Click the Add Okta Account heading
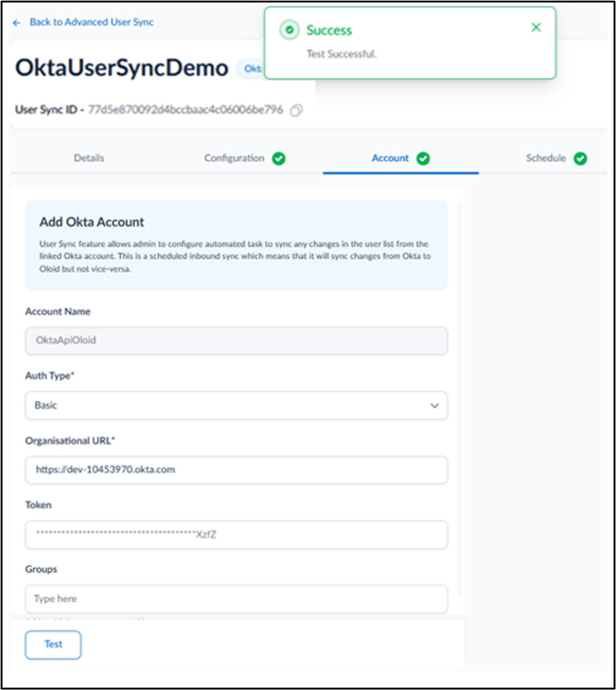This screenshot has width=616, height=690. tap(92, 222)
